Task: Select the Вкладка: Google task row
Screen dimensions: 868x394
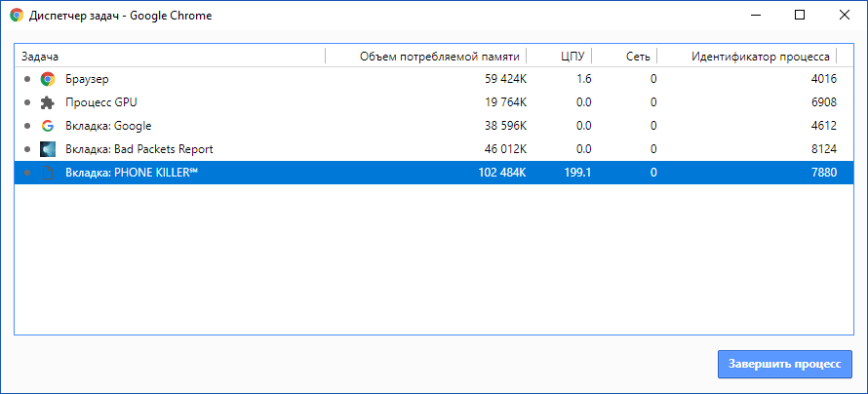Action: (x=433, y=126)
